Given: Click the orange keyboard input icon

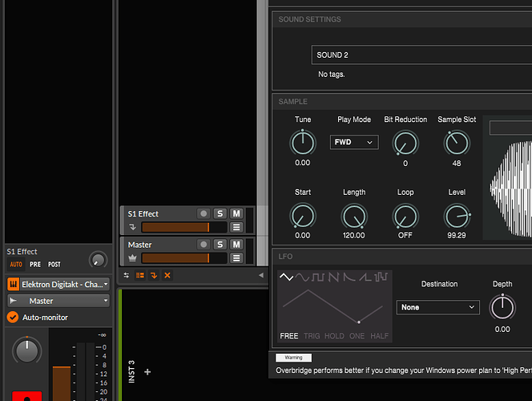Looking at the screenshot, I should (x=14, y=284).
